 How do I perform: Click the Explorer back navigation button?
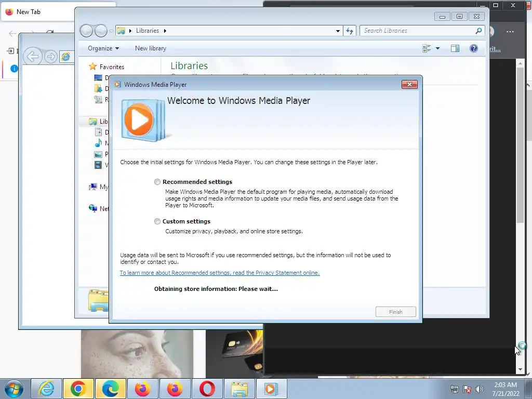pos(87,31)
